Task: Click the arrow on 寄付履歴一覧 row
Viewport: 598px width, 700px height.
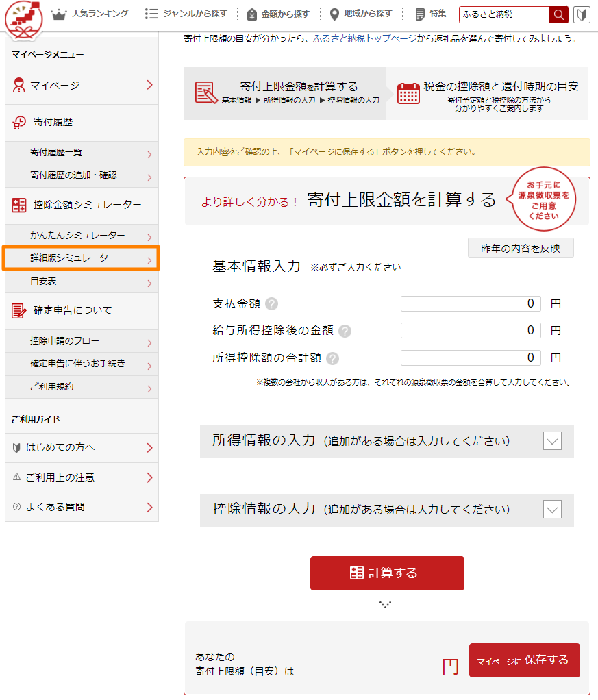Action: coord(149,155)
